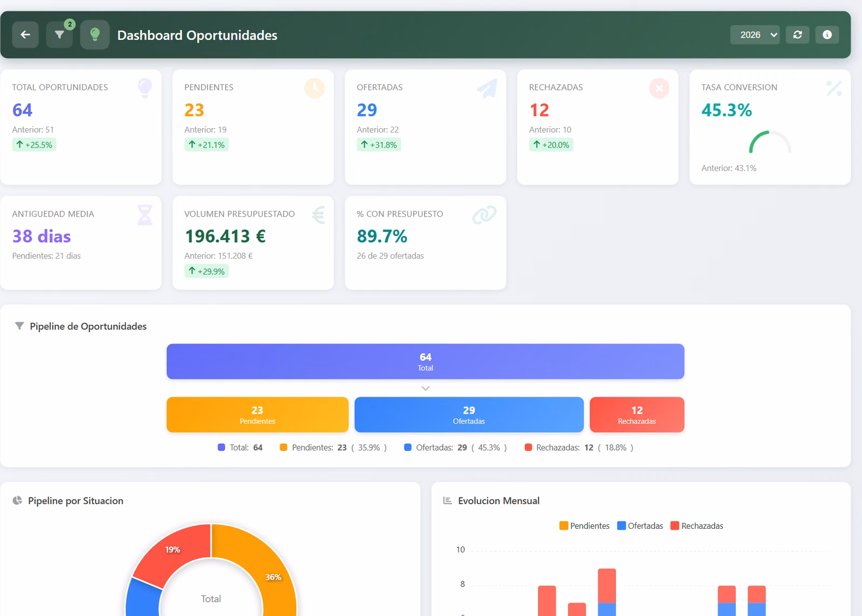Viewport: 862px width, 616px height.
Task: Click the pie icon beside Pipeline por Situacion
Action: point(17,501)
